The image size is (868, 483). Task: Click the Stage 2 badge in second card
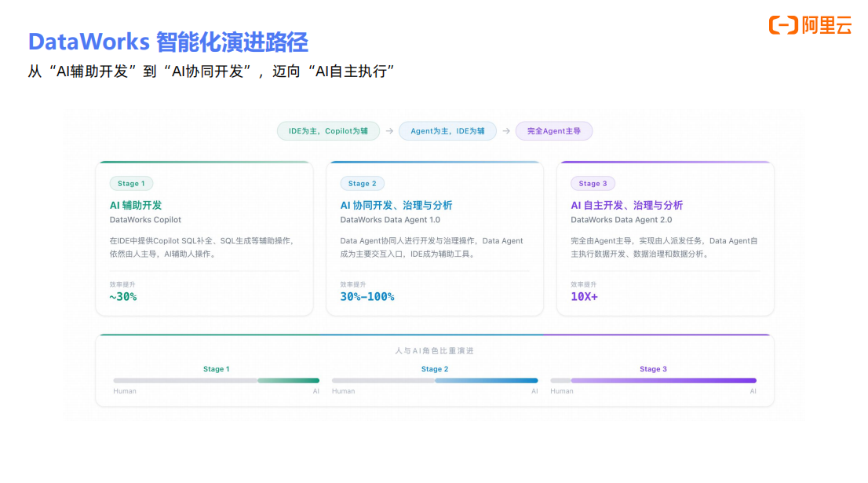point(362,183)
